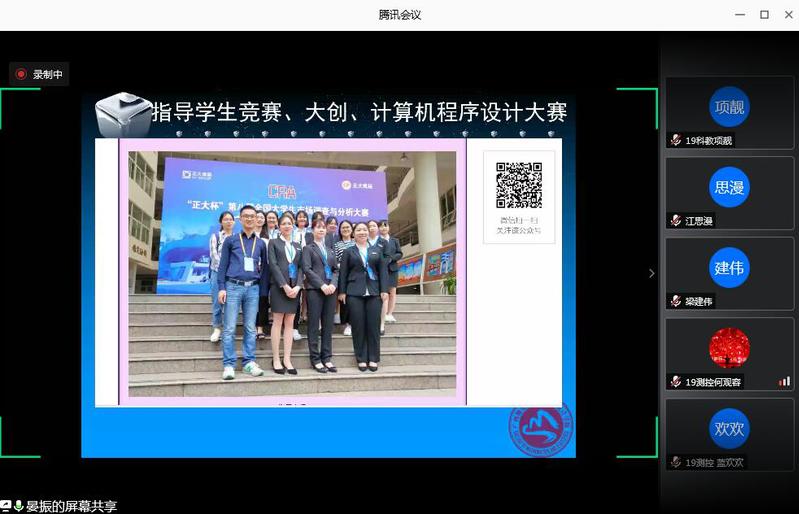Click the 录制中 recording status label

(x=48, y=74)
